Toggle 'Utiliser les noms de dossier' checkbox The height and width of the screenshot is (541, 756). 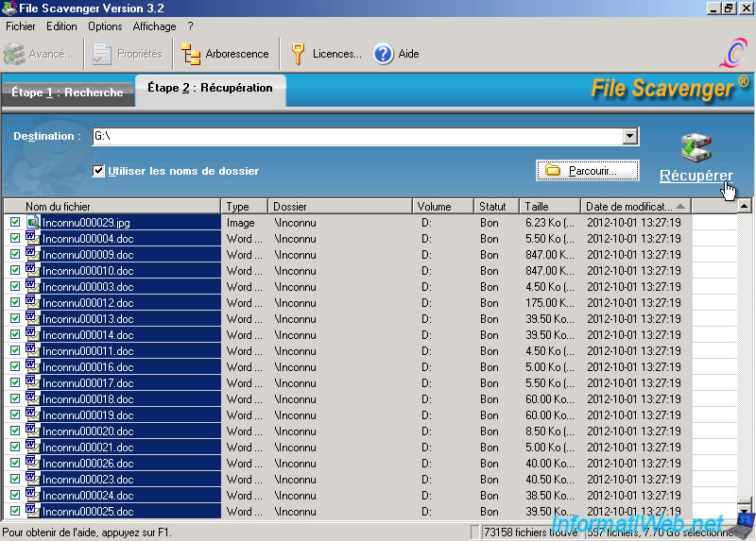click(x=98, y=171)
